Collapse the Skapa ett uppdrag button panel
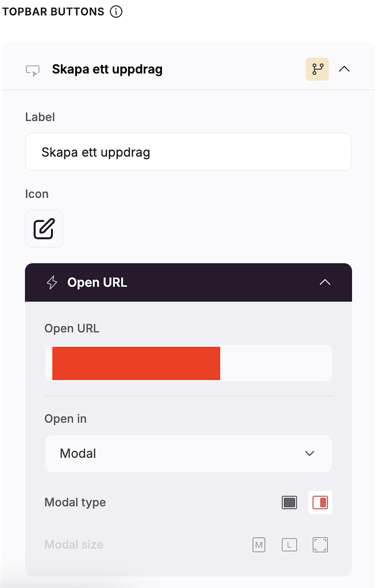Image resolution: width=386 pixels, height=588 pixels. (x=344, y=69)
